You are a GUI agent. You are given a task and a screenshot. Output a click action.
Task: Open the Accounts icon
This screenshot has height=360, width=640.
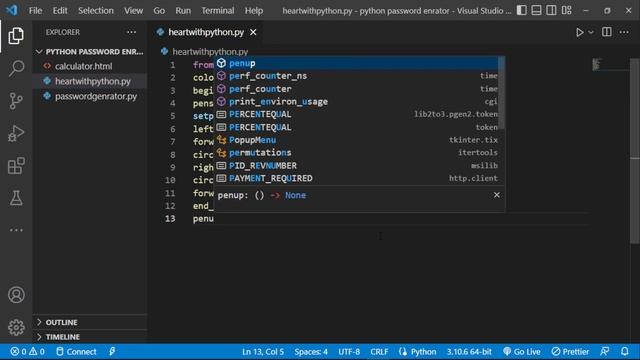click(x=16, y=295)
